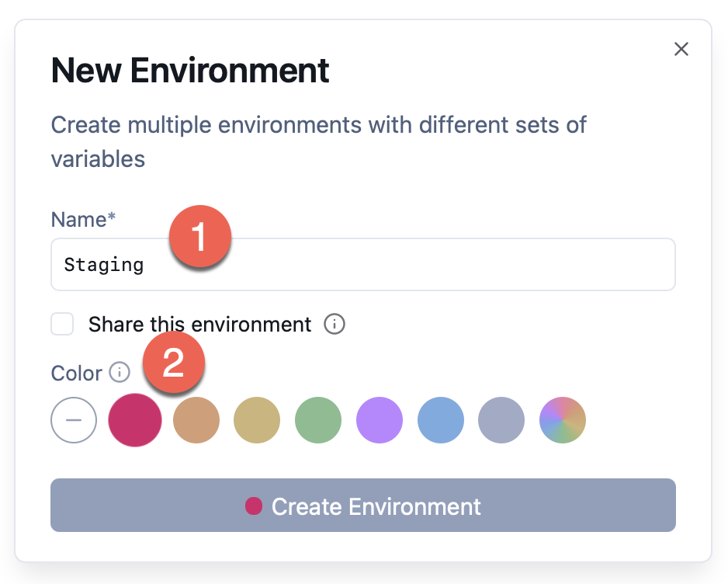Choose the orange-tan color swatch
The width and height of the screenshot is (728, 584).
pyautogui.click(x=196, y=420)
